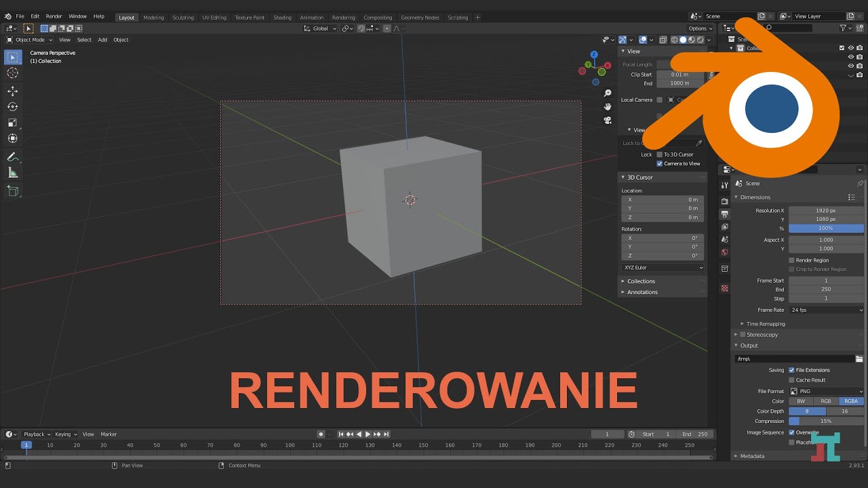Click the pan hand gizmo in viewport
Viewport: 868px width, 488px height.
[x=608, y=106]
